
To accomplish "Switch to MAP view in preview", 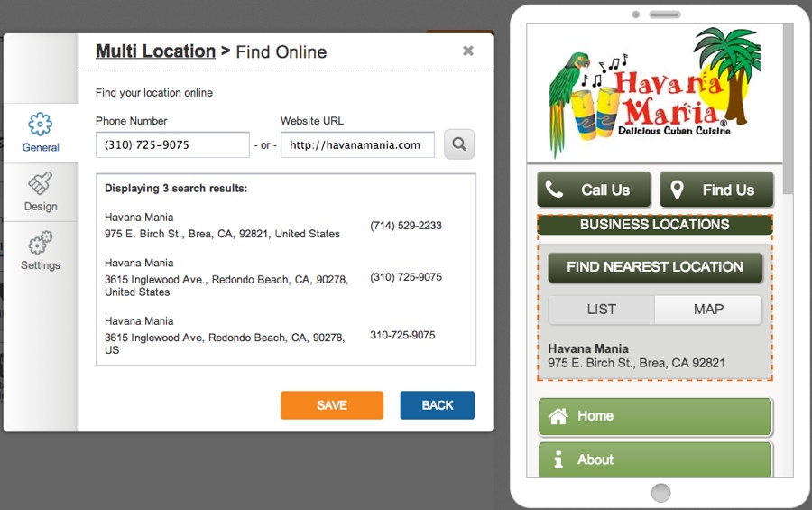I will click(x=708, y=310).
